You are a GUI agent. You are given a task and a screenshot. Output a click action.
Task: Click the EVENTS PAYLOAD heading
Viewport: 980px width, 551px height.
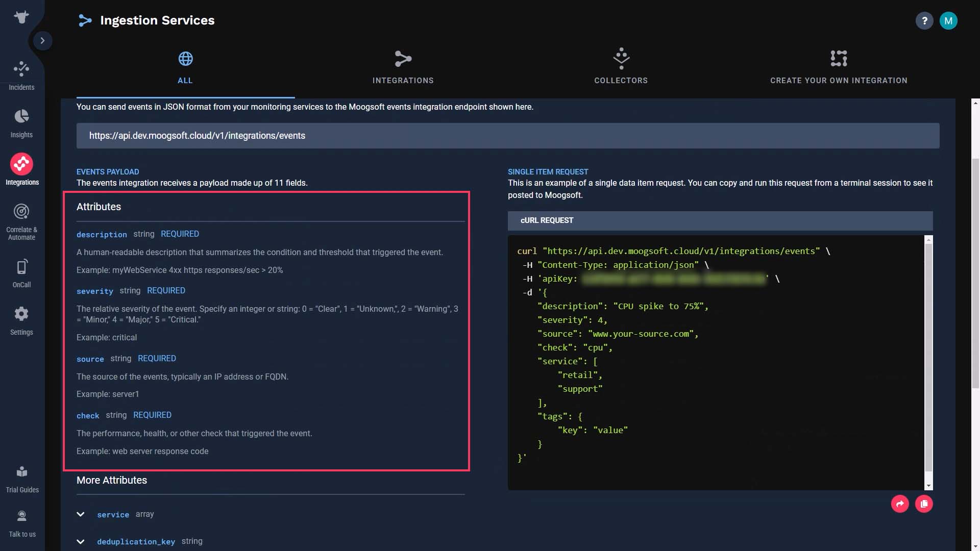pos(108,172)
